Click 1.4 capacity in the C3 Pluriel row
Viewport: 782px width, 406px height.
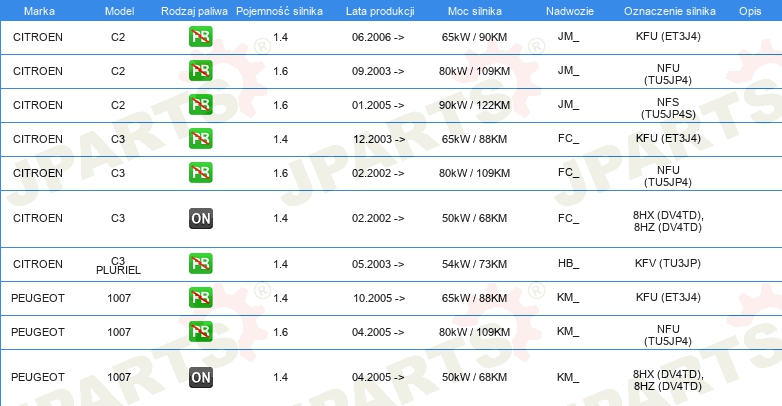[x=280, y=264]
